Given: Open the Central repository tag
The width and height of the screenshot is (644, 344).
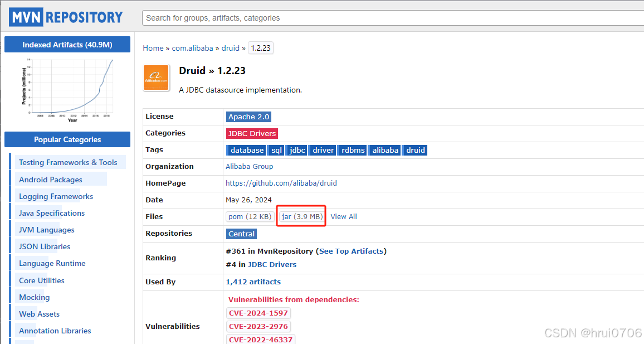Looking at the screenshot, I should 242,234.
